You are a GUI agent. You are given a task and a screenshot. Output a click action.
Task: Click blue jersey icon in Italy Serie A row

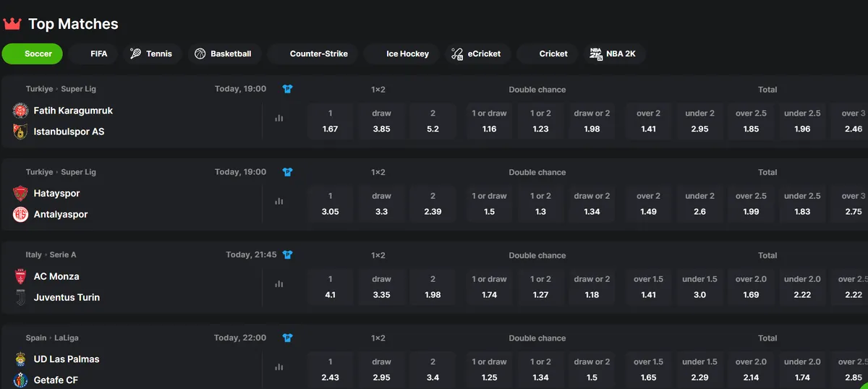pos(287,255)
